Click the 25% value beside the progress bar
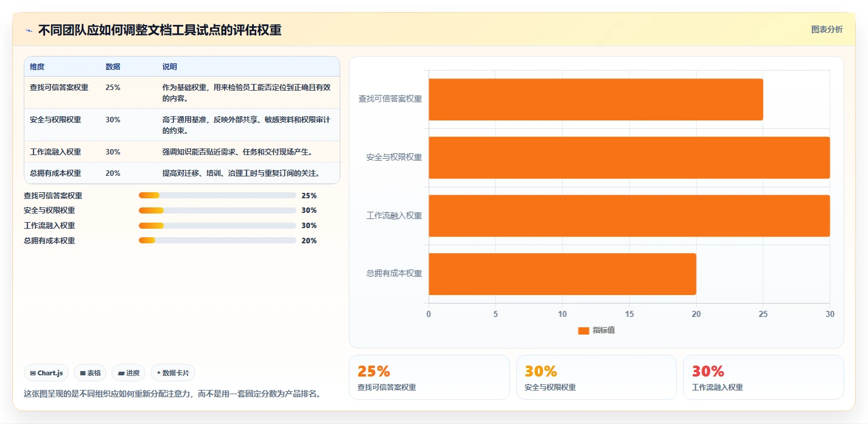The height and width of the screenshot is (424, 868). click(x=309, y=196)
